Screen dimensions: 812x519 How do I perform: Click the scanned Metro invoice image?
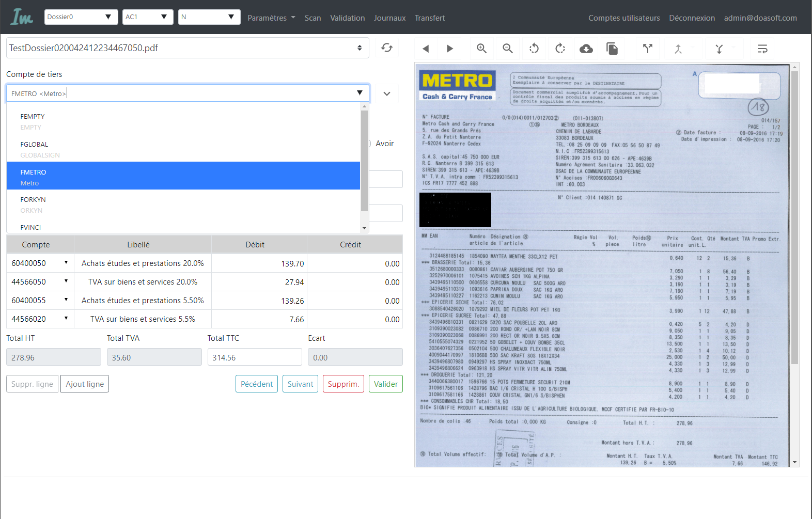[602, 265]
